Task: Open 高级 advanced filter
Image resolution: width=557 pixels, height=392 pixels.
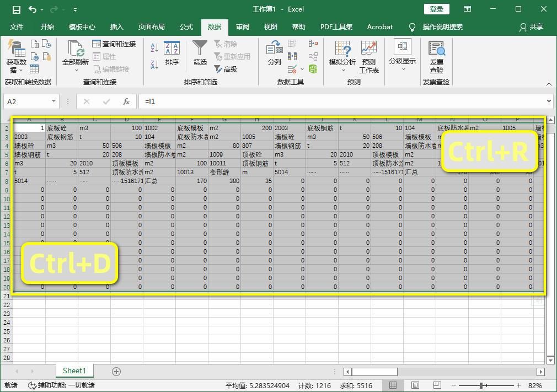Action: coord(226,69)
